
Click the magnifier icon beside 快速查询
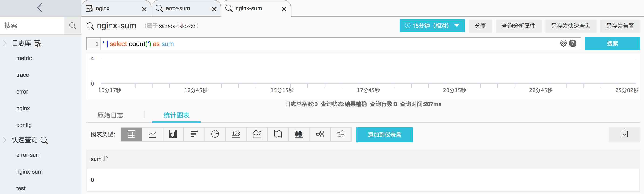click(x=44, y=140)
